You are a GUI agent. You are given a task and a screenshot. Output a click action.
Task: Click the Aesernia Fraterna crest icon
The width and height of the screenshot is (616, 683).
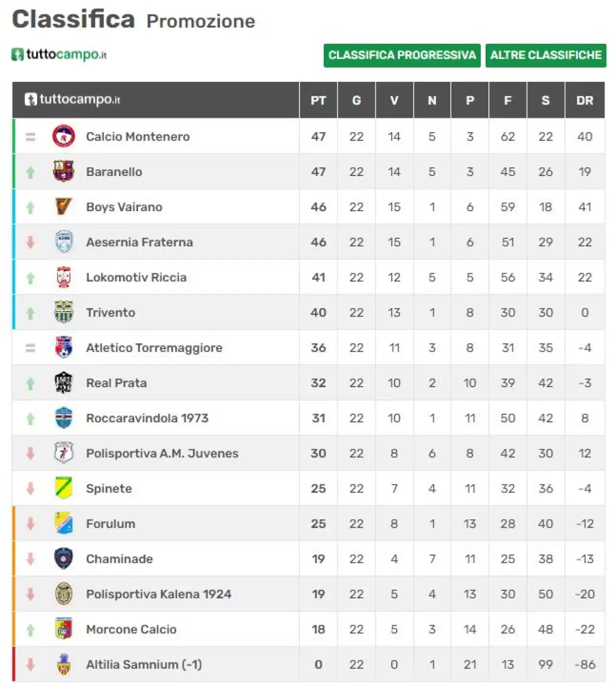point(64,242)
